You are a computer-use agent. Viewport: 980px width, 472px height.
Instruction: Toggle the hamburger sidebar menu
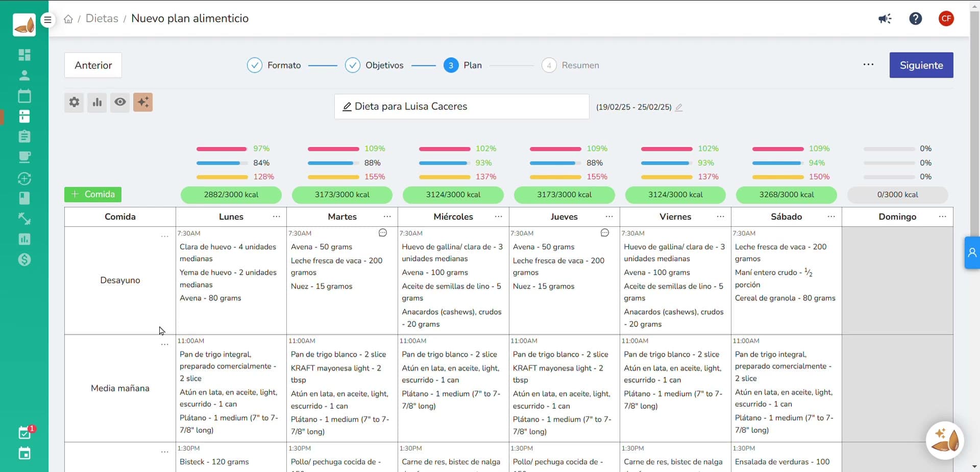pyautogui.click(x=47, y=20)
